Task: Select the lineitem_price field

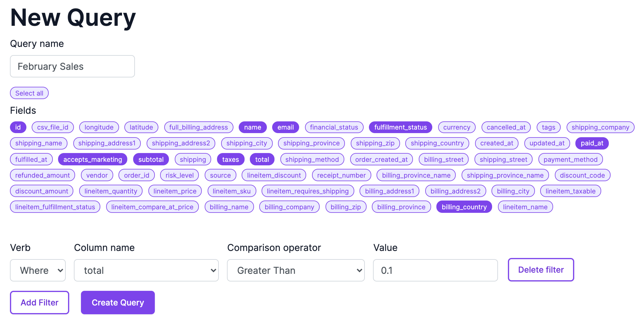Action: coord(175,191)
